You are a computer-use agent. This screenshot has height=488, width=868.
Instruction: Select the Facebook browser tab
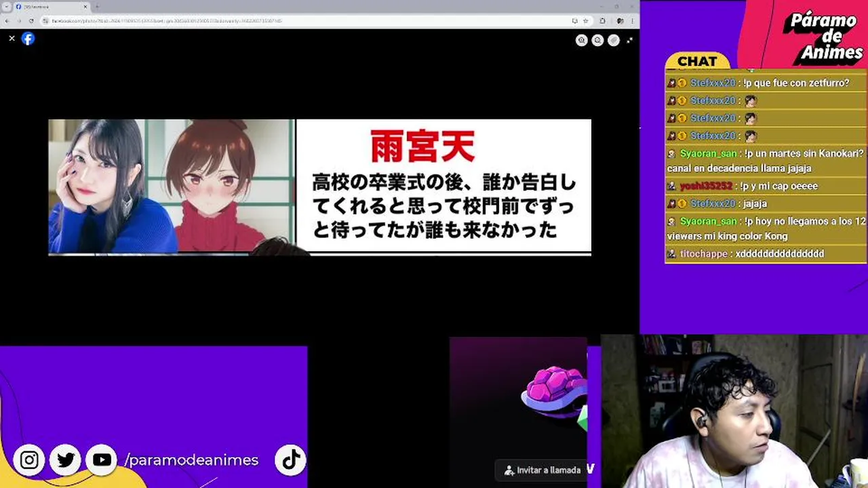point(52,7)
